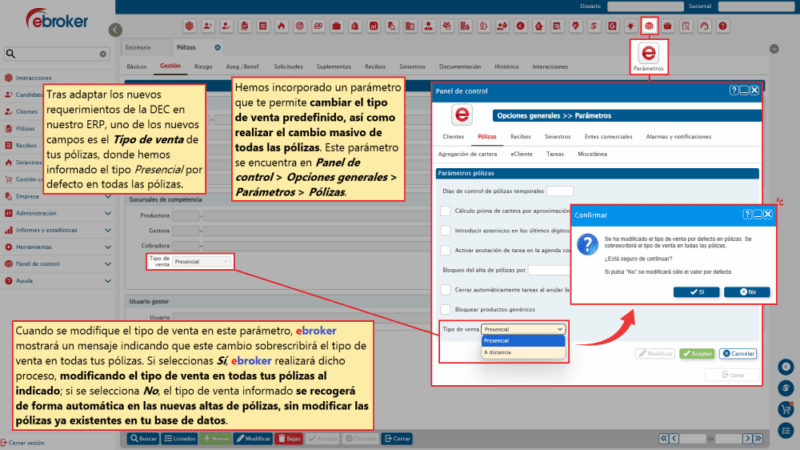Go to the previous record arrow
800x450 pixels.
pyautogui.click(x=674, y=438)
